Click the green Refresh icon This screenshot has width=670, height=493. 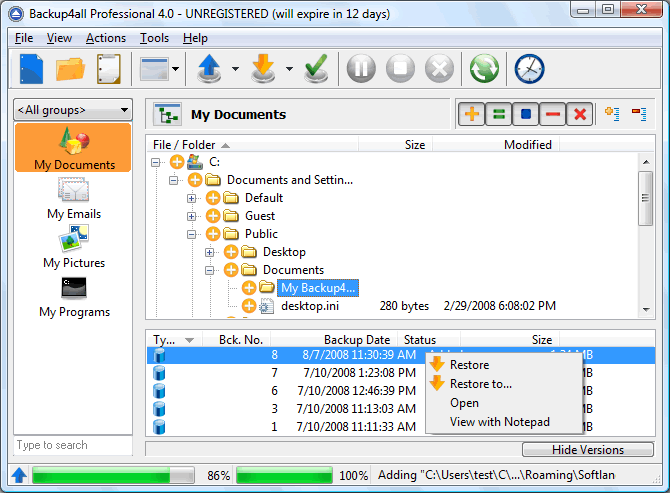pyautogui.click(x=485, y=70)
